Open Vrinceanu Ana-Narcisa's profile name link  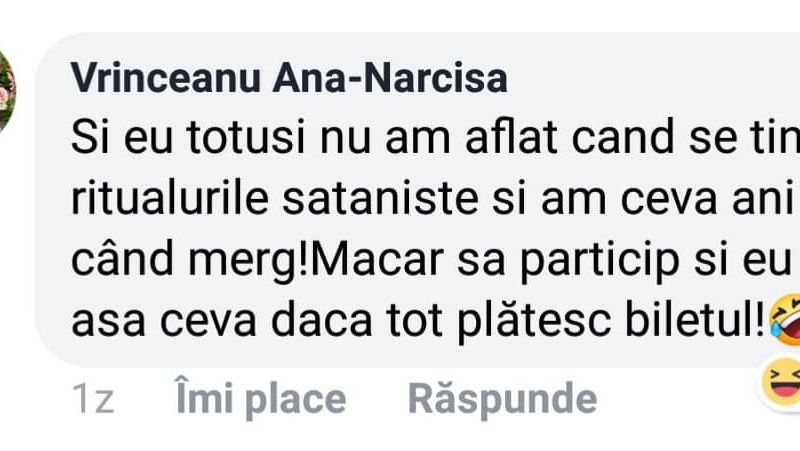(x=289, y=78)
